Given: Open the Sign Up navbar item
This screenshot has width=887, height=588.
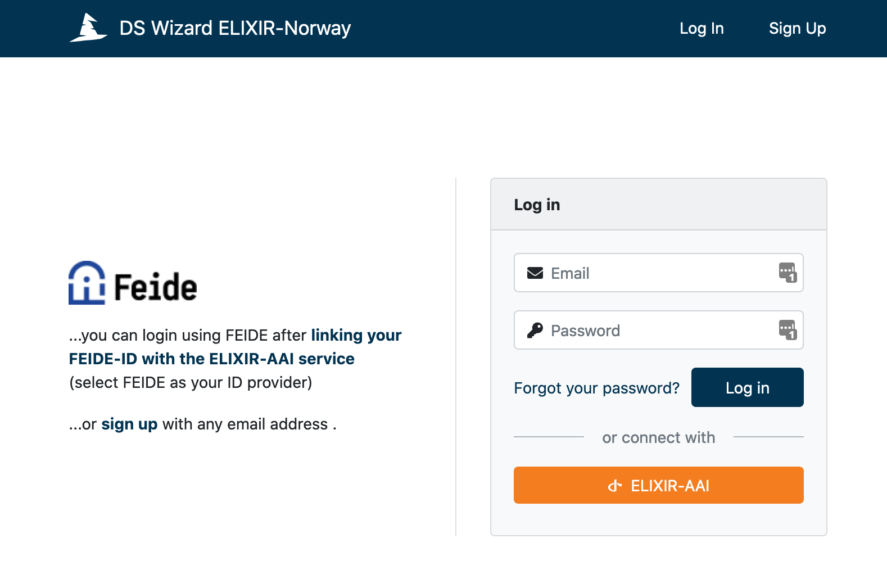Looking at the screenshot, I should 798,28.
